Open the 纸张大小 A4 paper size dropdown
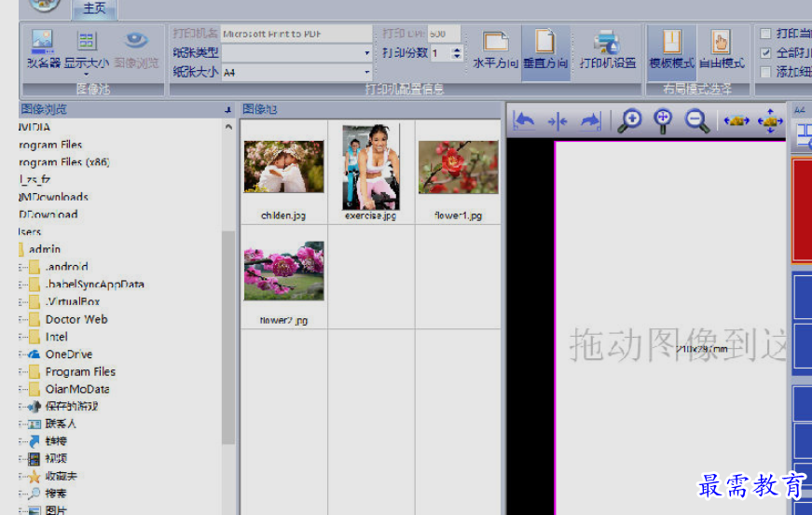 pyautogui.click(x=366, y=73)
